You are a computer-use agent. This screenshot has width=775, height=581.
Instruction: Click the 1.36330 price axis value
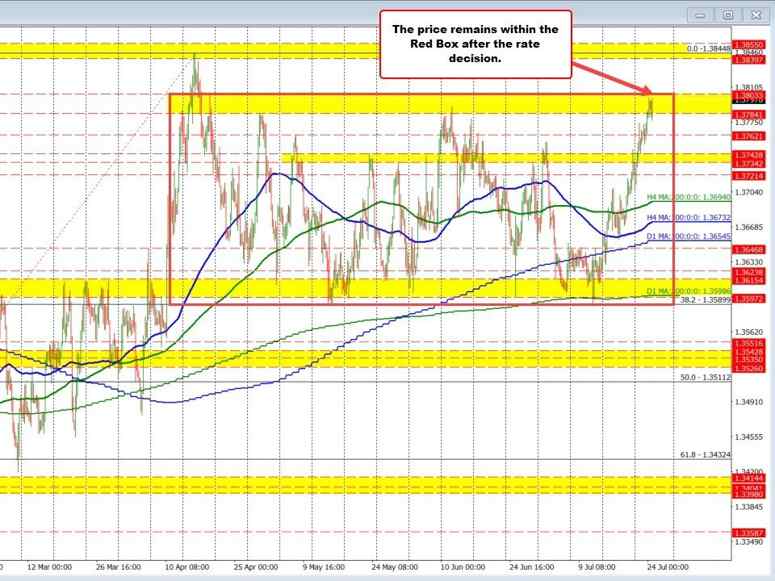click(749, 262)
